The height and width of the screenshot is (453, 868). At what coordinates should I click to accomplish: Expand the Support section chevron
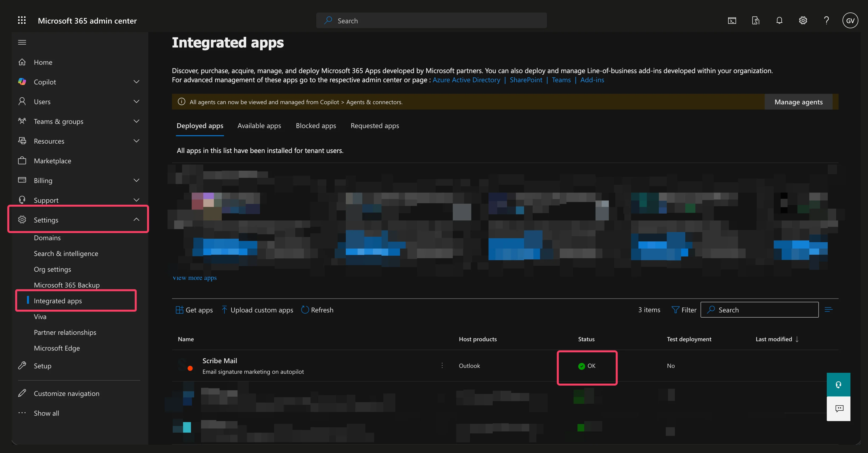(136, 200)
